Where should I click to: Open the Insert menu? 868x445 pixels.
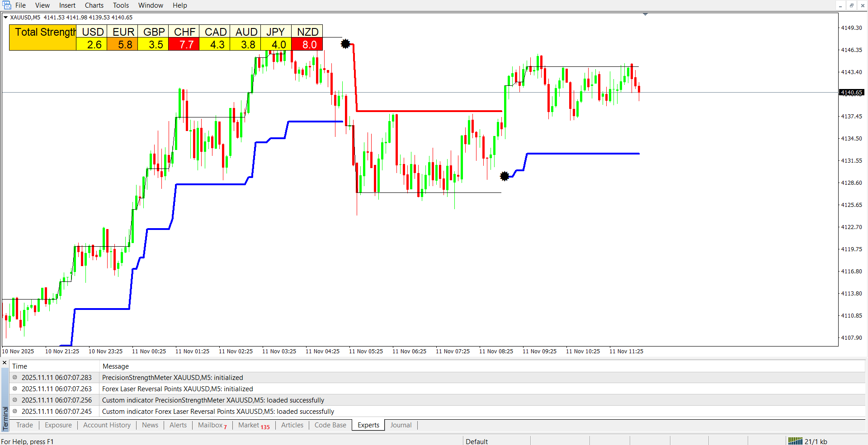point(67,5)
